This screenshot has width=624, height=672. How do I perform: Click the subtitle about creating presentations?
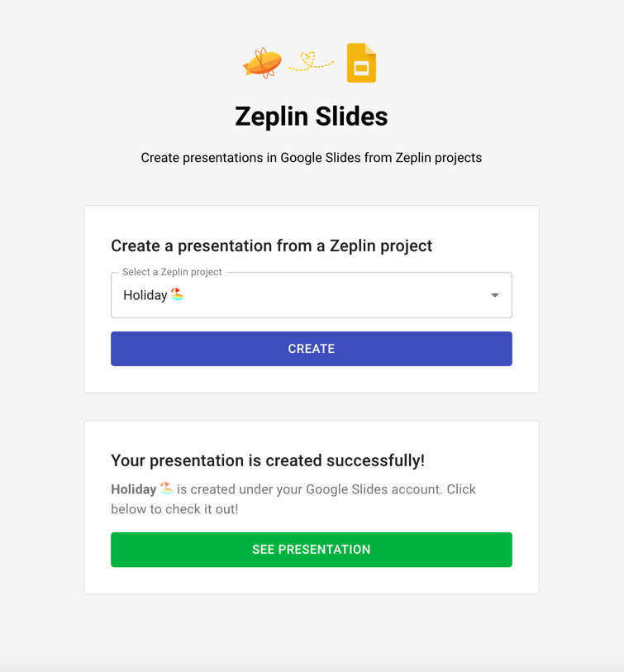312,157
